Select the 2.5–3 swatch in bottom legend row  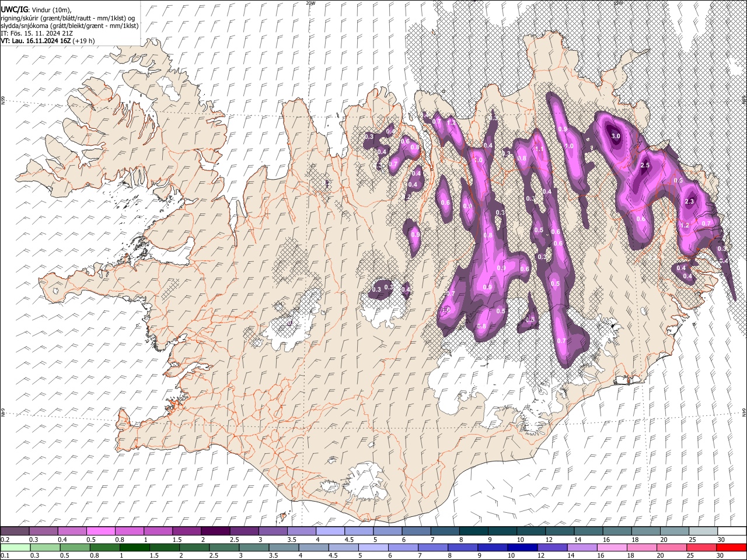click(x=225, y=547)
